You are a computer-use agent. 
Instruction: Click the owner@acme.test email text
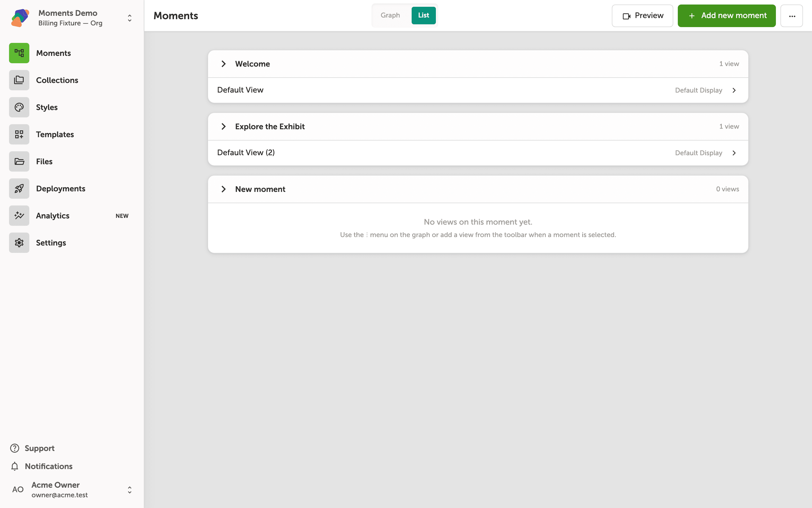click(x=59, y=495)
